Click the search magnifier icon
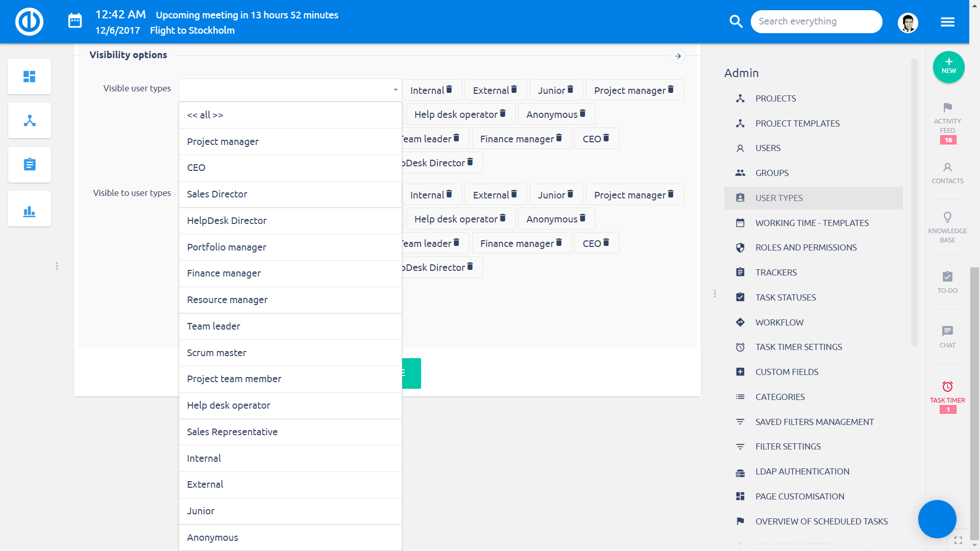This screenshot has width=980, height=551. (x=736, y=21)
